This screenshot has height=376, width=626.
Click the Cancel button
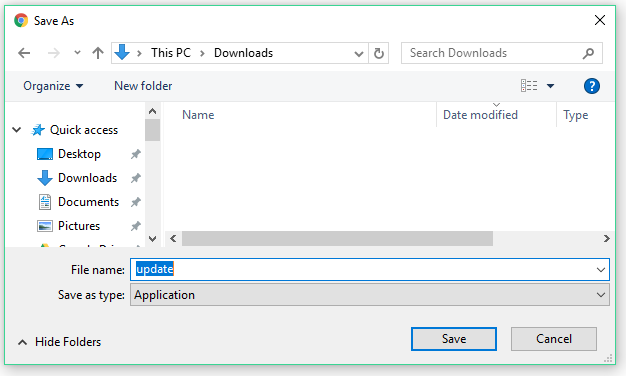pos(554,339)
